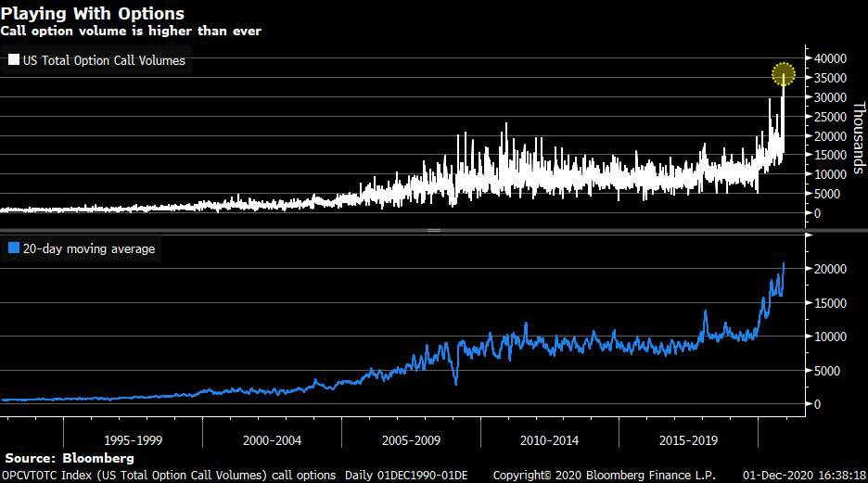Screen dimensions: 868x483
Task: Click the 15000 axis label on top chart
Action: tap(830, 156)
